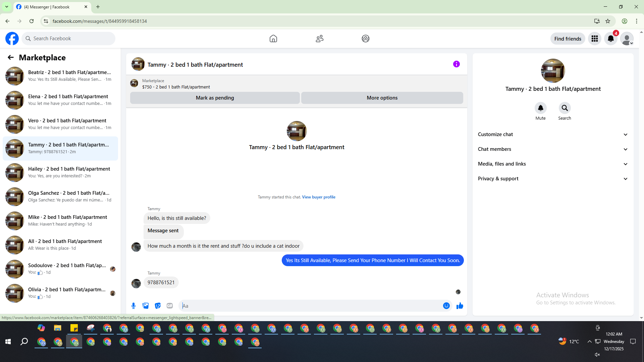Open Sticky Notes from the taskbar
The height and width of the screenshot is (362, 644).
[x=74, y=328]
